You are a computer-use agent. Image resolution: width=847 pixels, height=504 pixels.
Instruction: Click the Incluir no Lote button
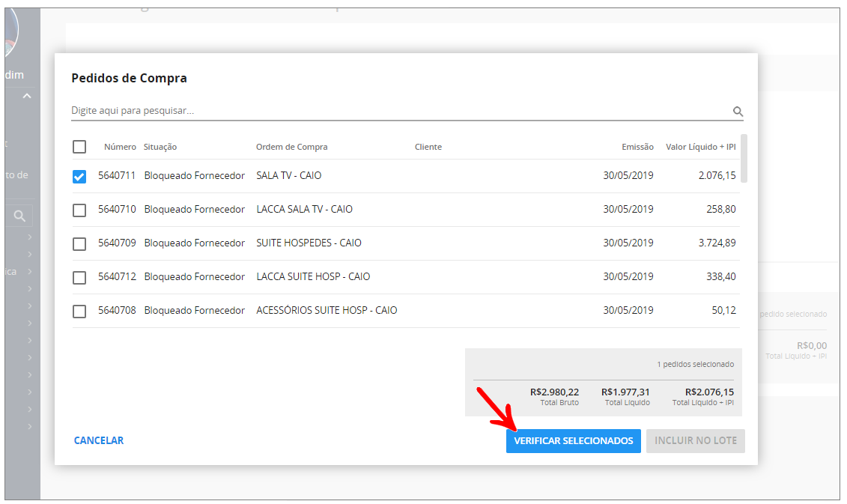point(696,441)
